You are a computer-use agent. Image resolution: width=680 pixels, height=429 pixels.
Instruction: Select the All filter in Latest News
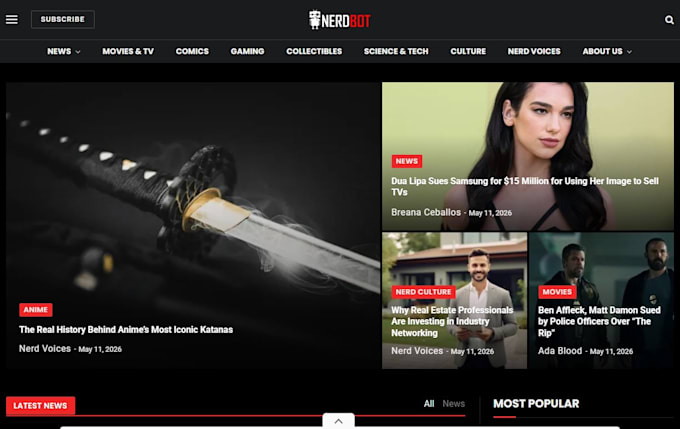(429, 404)
